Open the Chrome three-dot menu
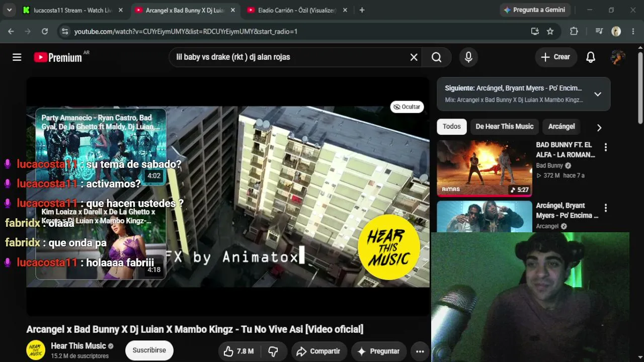 [632, 31]
